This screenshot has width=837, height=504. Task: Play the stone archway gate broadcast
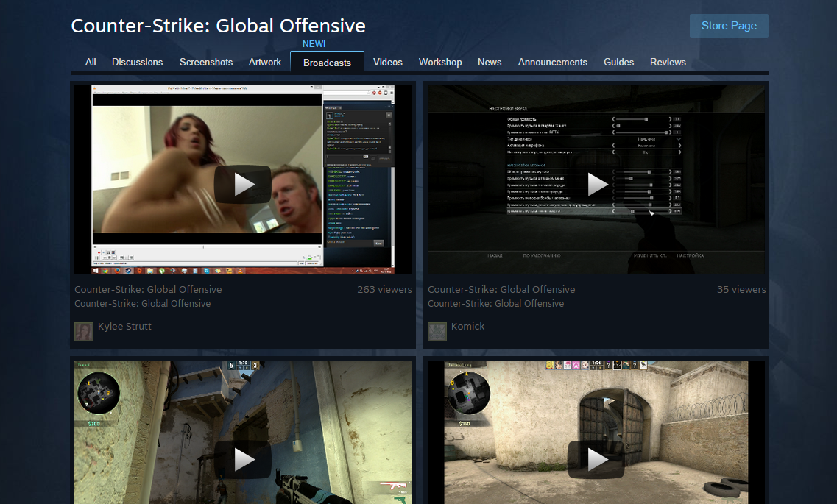pyautogui.click(x=596, y=460)
